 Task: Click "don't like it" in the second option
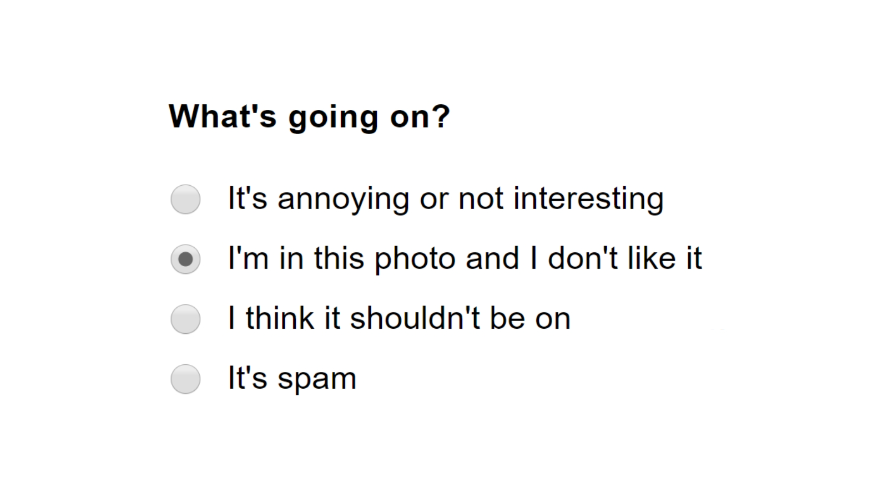tap(625, 259)
